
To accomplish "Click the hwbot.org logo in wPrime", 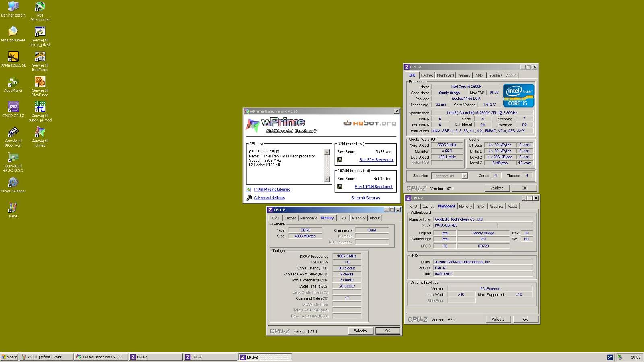I will tap(369, 123).
